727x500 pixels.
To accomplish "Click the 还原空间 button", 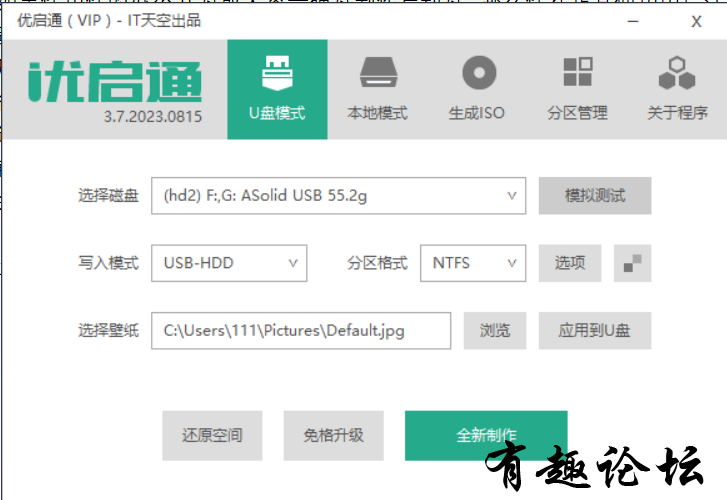I will coord(212,436).
